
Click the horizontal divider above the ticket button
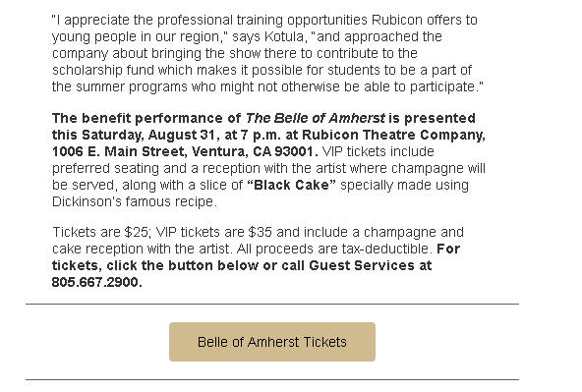[x=272, y=305]
